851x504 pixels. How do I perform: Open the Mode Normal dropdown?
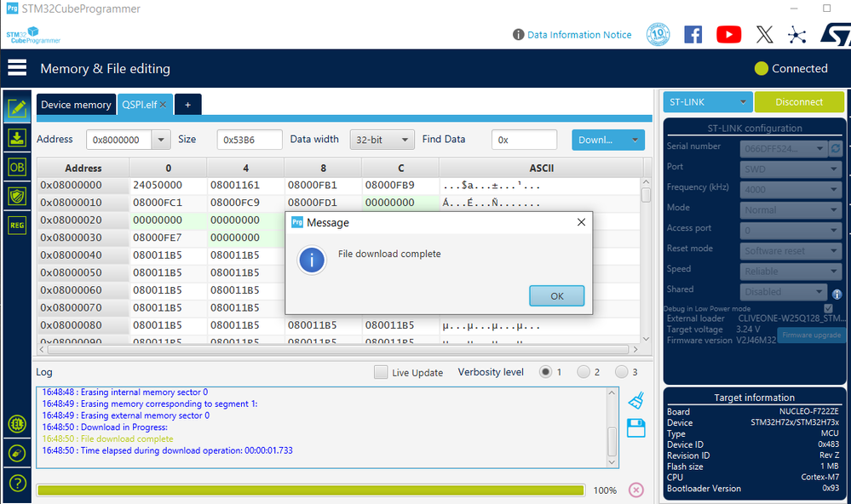pyautogui.click(x=791, y=210)
